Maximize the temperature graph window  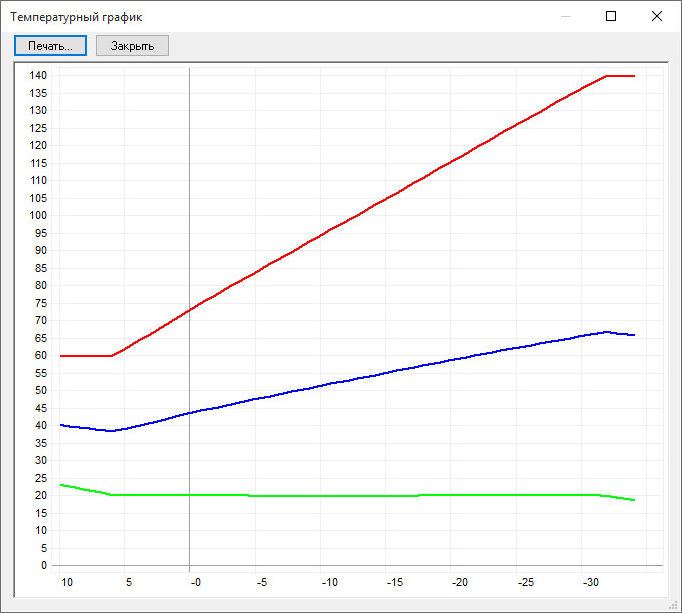tap(611, 16)
